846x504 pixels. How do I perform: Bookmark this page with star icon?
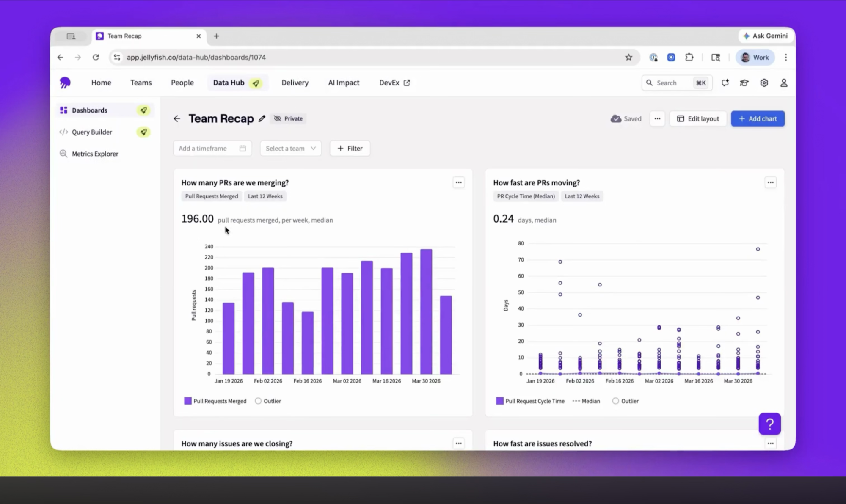pos(628,57)
